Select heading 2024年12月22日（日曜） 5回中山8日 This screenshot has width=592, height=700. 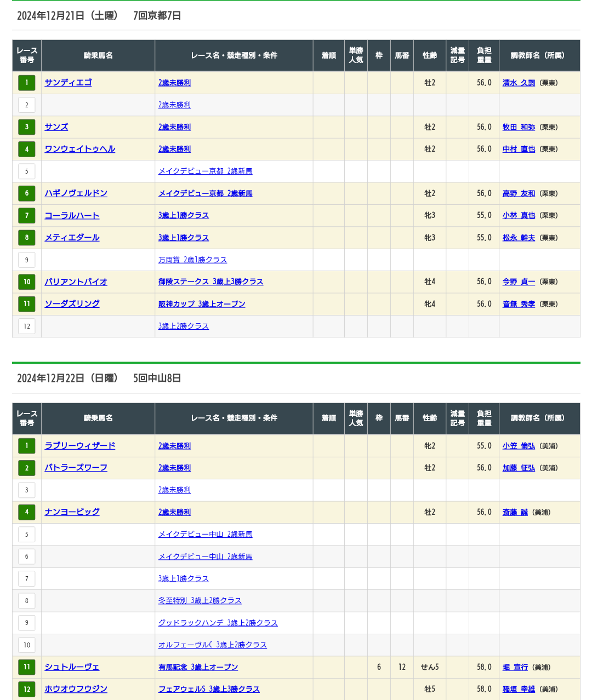(99, 378)
